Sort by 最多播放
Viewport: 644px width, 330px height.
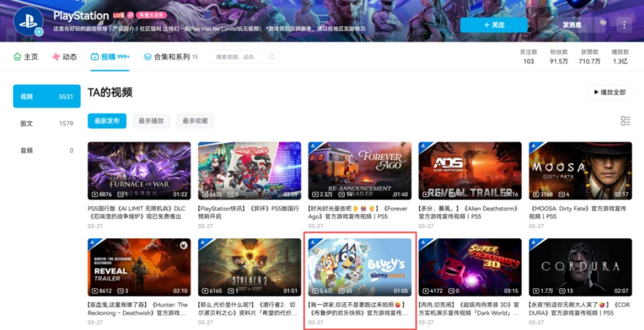[151, 121]
